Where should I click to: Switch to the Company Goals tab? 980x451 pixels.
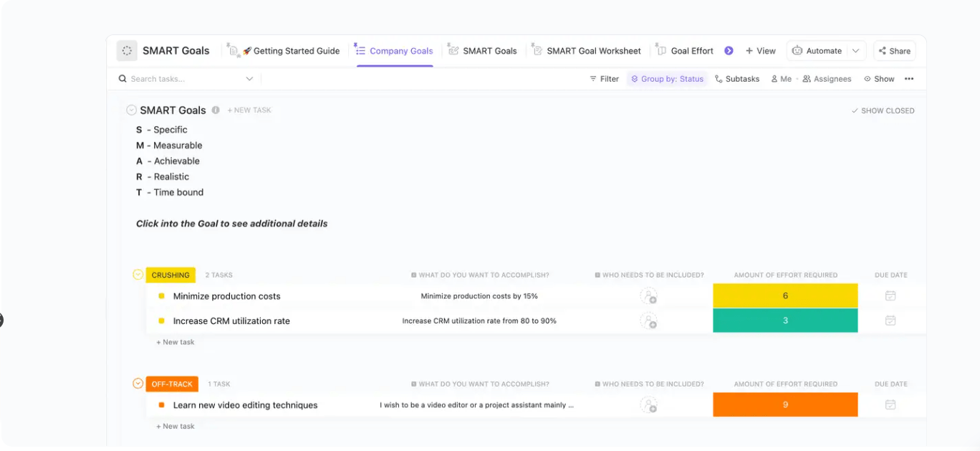point(394,51)
